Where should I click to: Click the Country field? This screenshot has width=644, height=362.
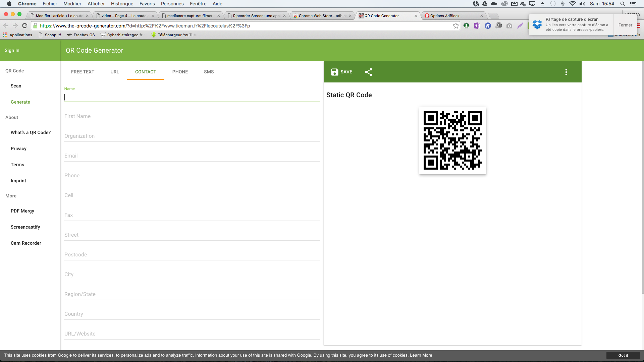point(192,314)
